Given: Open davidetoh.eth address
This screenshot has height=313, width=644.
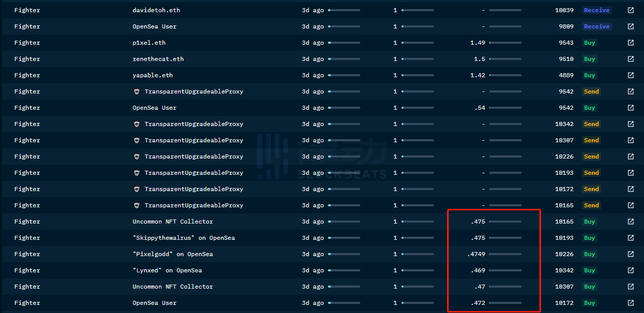Looking at the screenshot, I should click(x=156, y=10).
